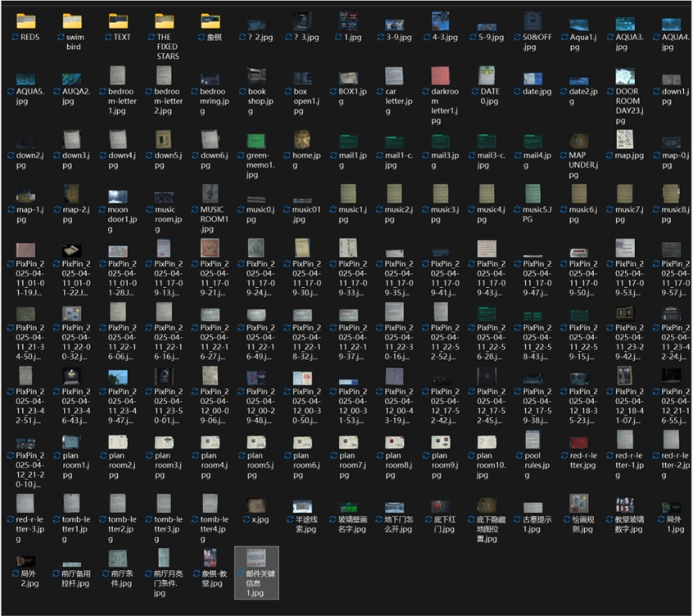Open the swim bird folder

pos(72,32)
